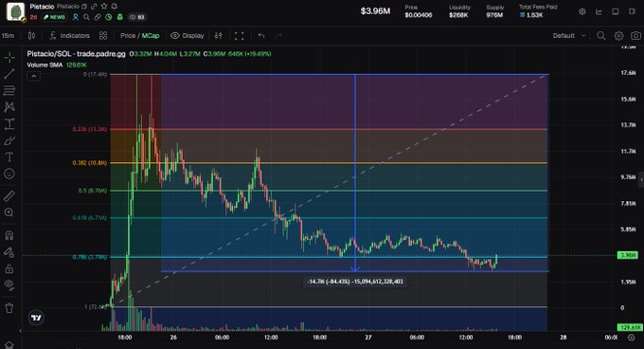The image size is (644, 349).
Task: Click the green lock icon in token row
Action: pyautogui.click(x=119, y=17)
